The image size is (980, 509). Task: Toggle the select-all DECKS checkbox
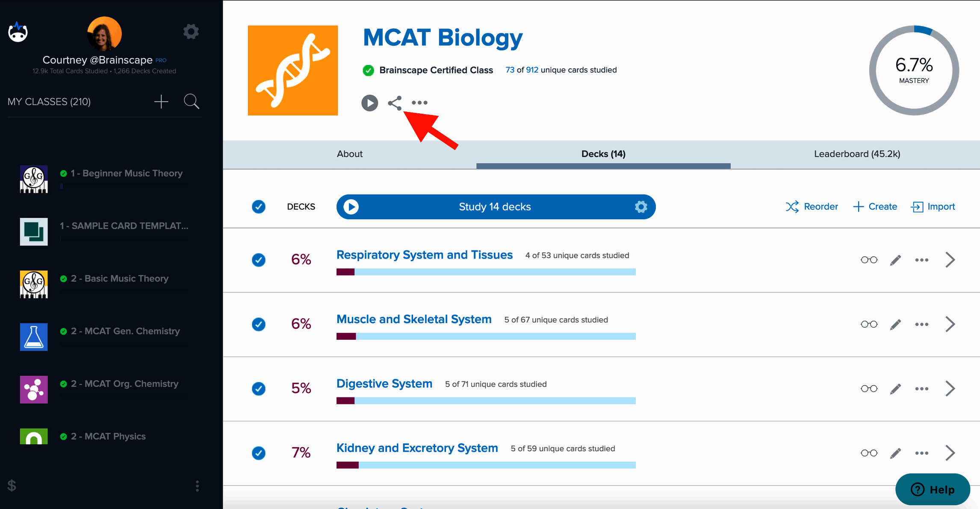(259, 207)
